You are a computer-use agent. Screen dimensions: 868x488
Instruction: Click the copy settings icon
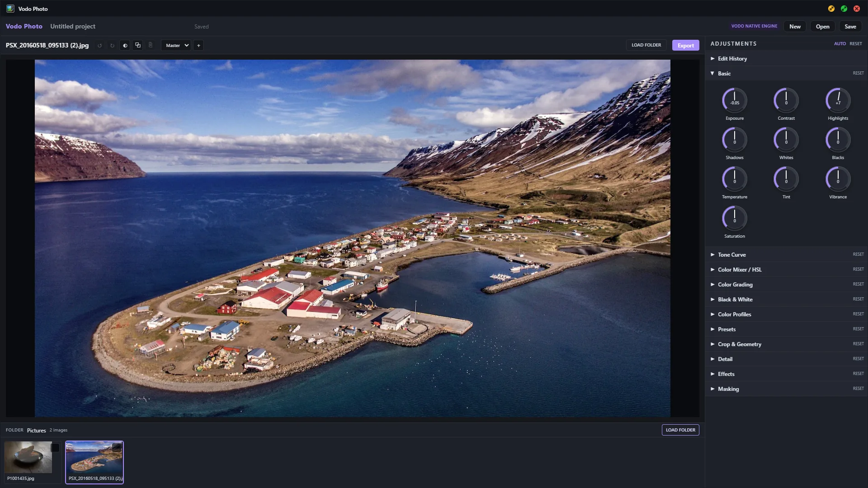tap(138, 45)
